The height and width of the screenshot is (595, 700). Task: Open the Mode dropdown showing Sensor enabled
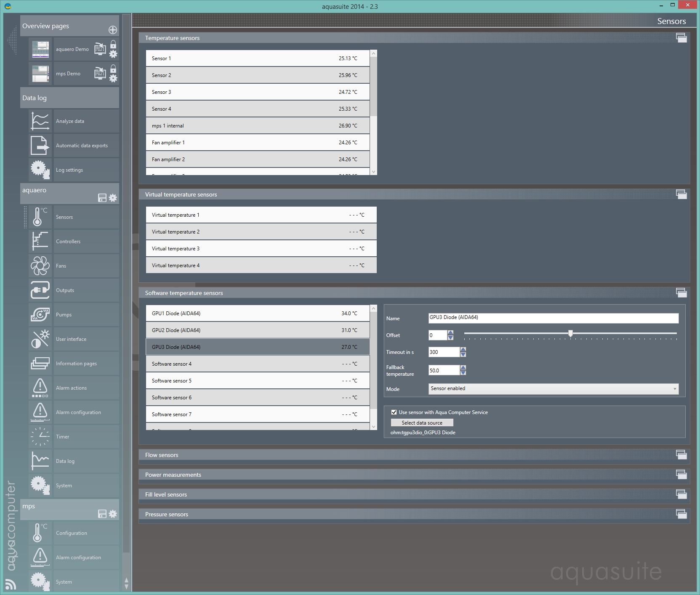(x=553, y=389)
